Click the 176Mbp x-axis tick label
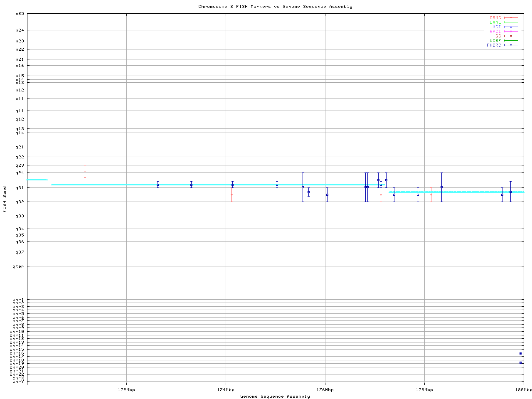This screenshot has height=399, width=532. pos(325,390)
